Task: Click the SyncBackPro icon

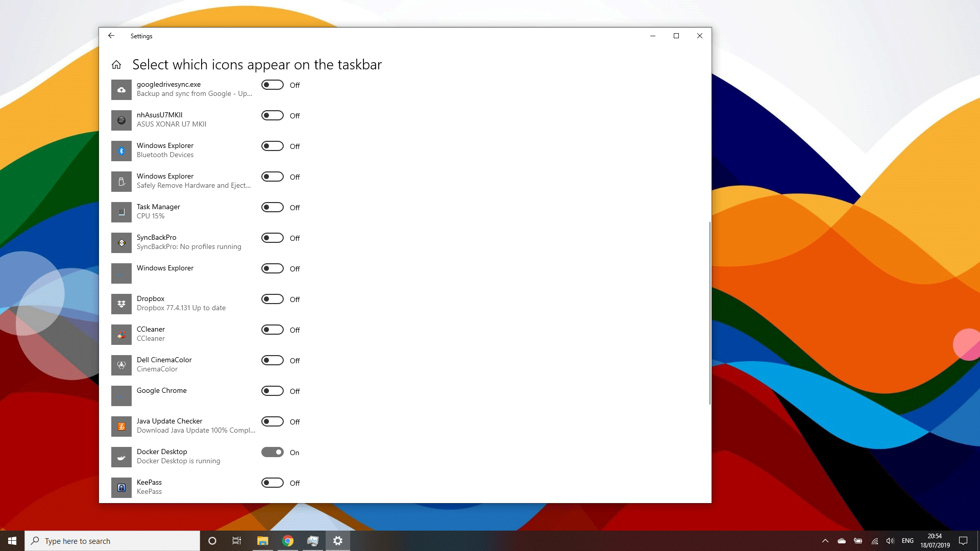Action: [x=121, y=242]
